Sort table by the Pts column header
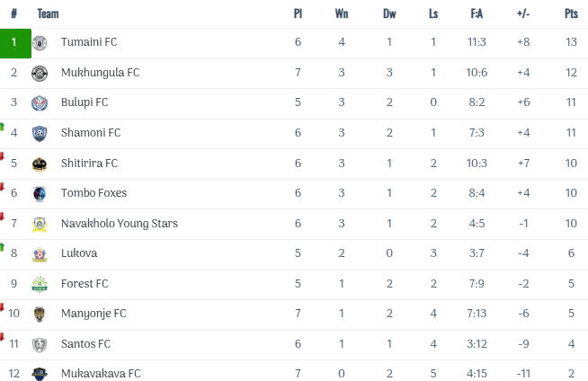The width and height of the screenshot is (588, 381). (571, 13)
